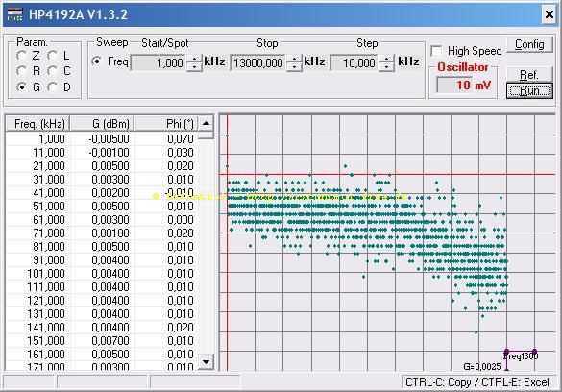
Task: Select the Z parameter radio button
Action: (21, 56)
